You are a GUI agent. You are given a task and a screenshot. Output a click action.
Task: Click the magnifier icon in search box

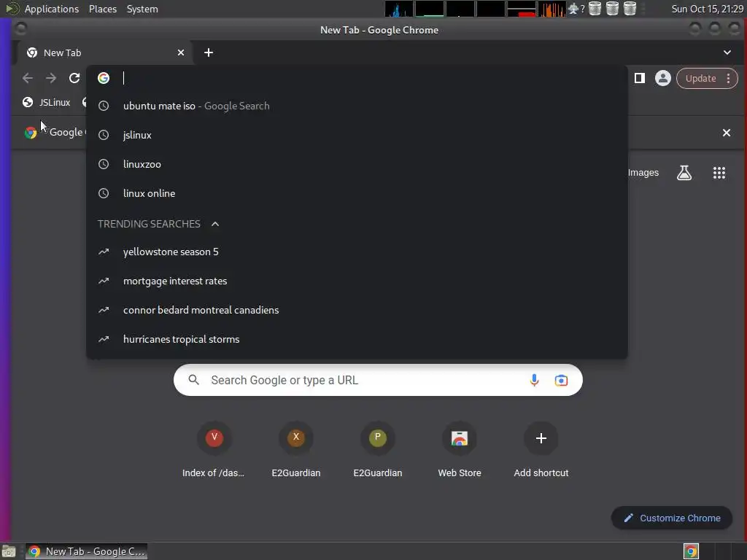point(193,380)
